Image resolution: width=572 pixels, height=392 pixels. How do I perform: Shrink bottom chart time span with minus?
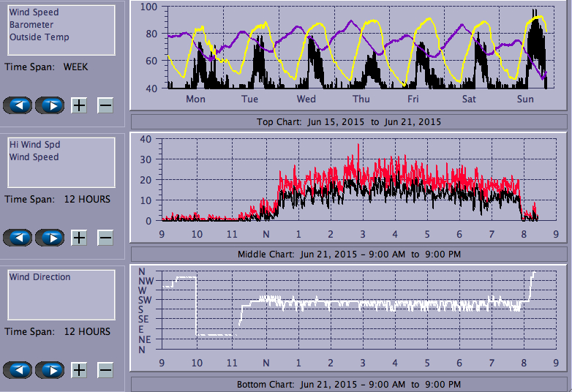(105, 370)
